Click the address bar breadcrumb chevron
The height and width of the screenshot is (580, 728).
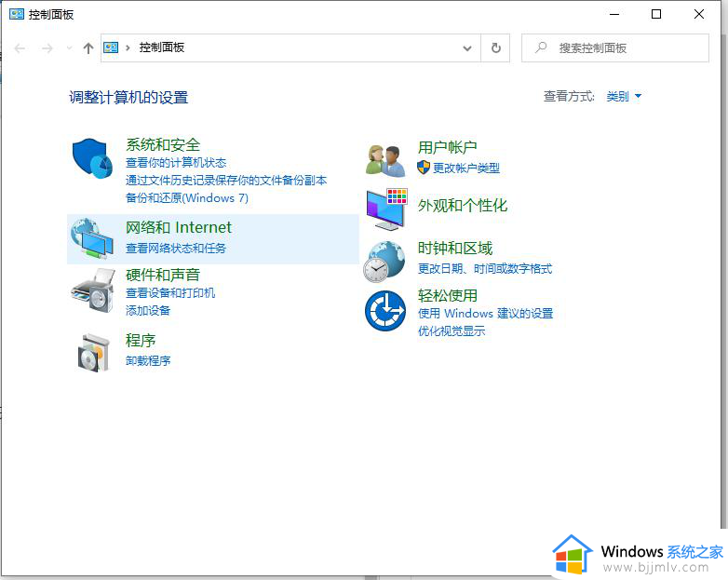tap(128, 47)
